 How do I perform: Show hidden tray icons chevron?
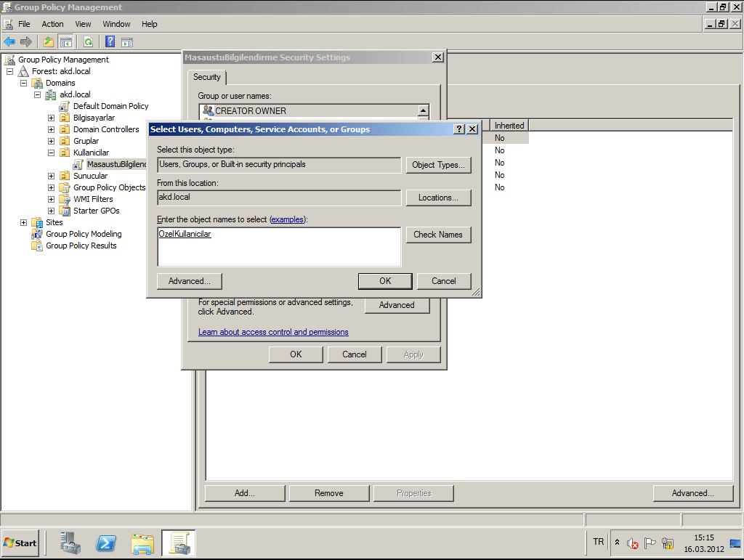(x=618, y=542)
